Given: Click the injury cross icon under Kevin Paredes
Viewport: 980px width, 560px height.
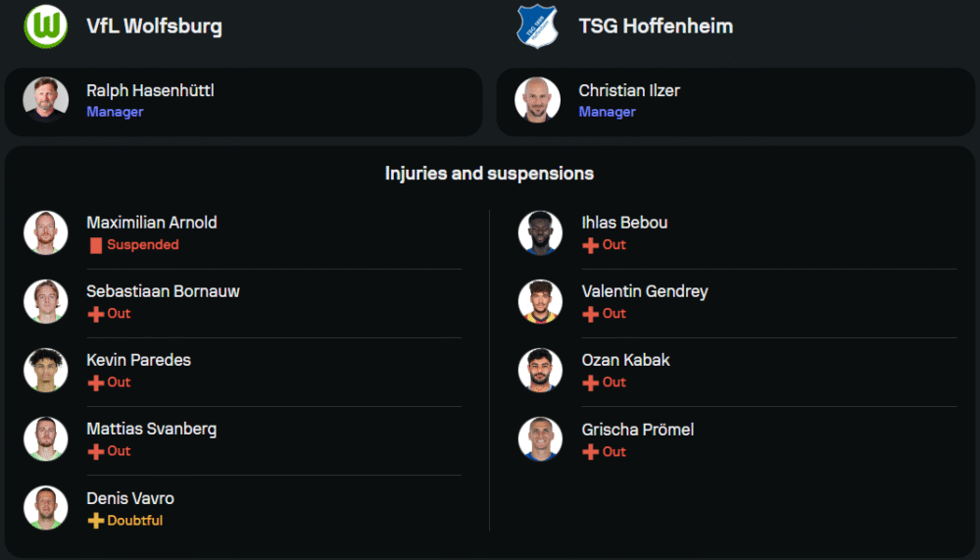Looking at the screenshot, I should click(x=96, y=382).
